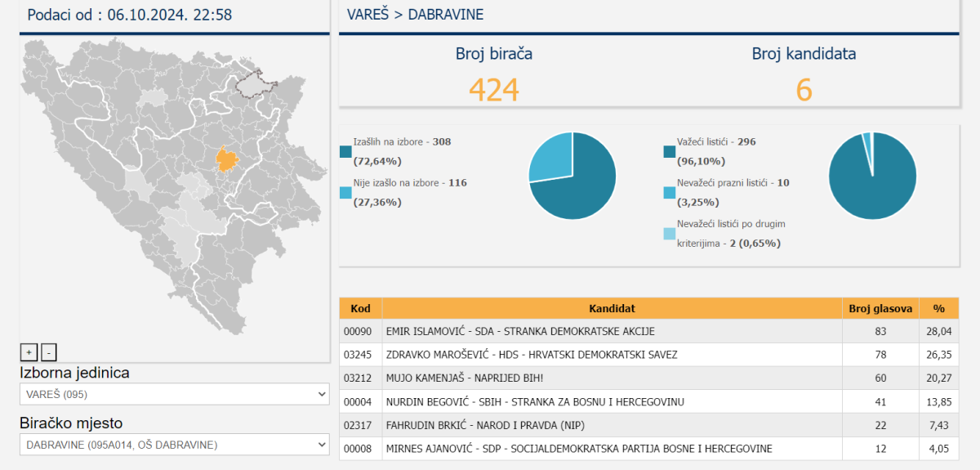980x470 pixels.
Task: Click the 'Važeći listići' dark teal legend swatch
Action: pos(670,151)
